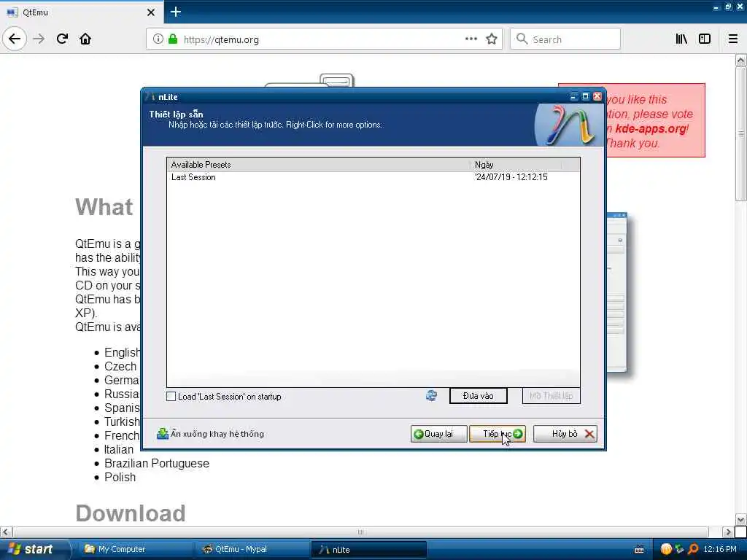Open page actions three-dot menu
747x560 pixels.
click(471, 39)
